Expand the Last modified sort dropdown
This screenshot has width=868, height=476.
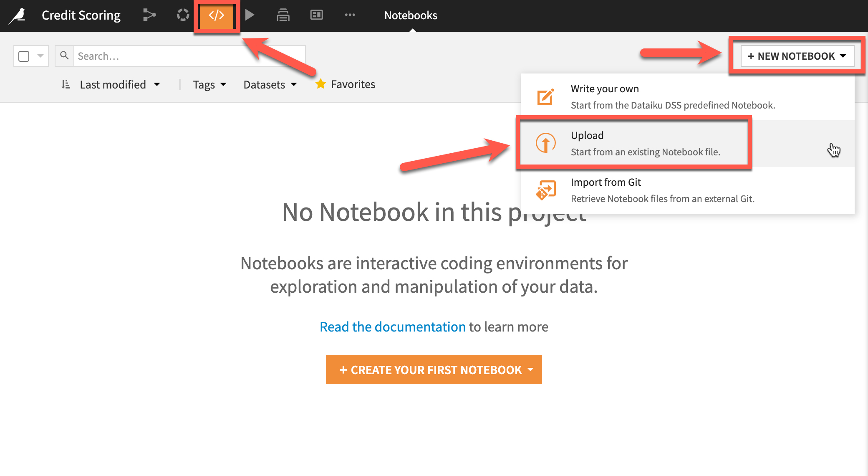(x=120, y=84)
